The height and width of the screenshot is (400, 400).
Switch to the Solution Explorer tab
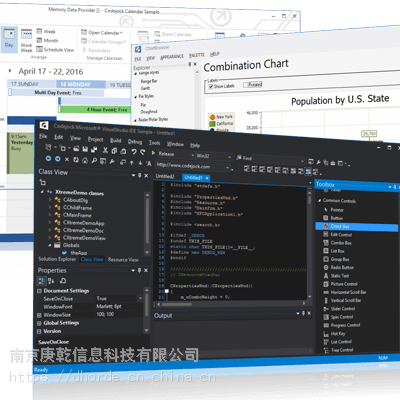57,259
